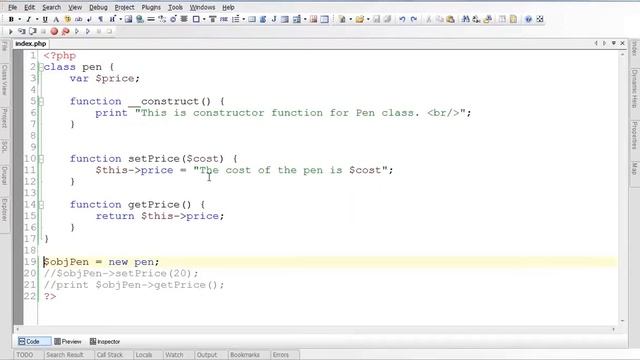
Task: Select the index.php document tab
Action: pos(31,43)
